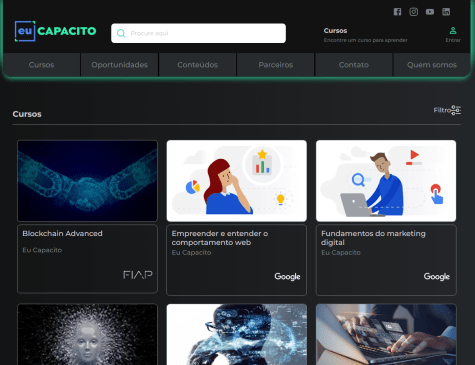Open the Quem somos navigation tab
Screen dimensions: 475x365
pos(432,65)
